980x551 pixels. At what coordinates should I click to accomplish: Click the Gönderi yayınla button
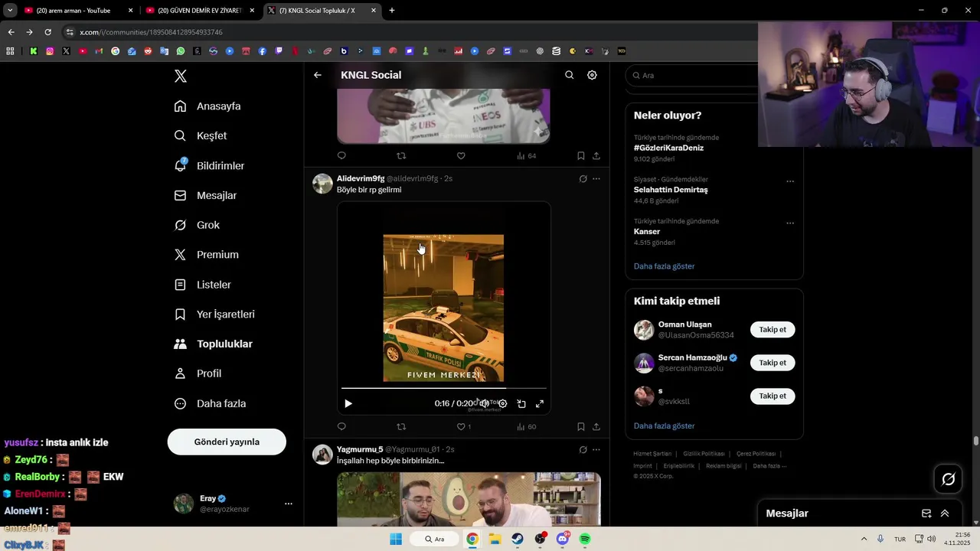click(227, 442)
